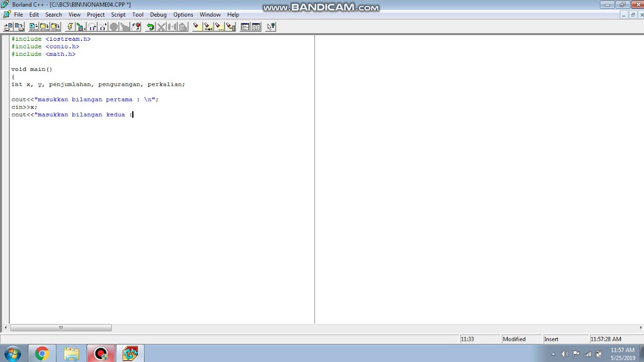Click the horizontal scrollbar right arrow
Image resolution: width=644 pixels, height=362 pixels.
pyautogui.click(x=640, y=328)
